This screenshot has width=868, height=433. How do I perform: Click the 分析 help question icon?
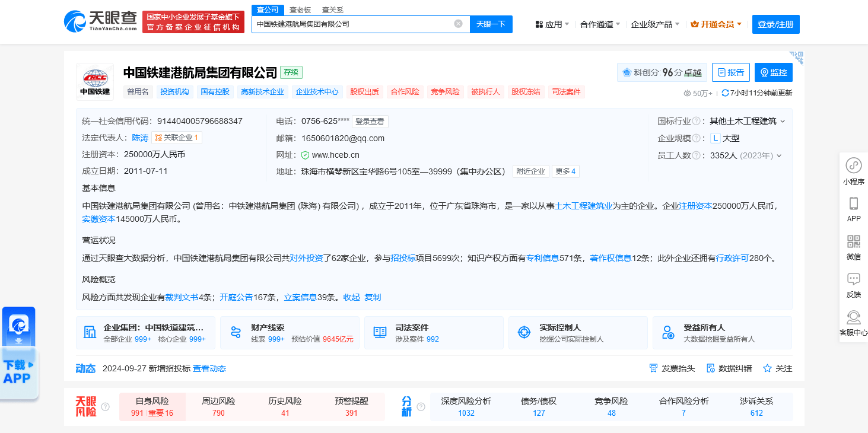421,407
